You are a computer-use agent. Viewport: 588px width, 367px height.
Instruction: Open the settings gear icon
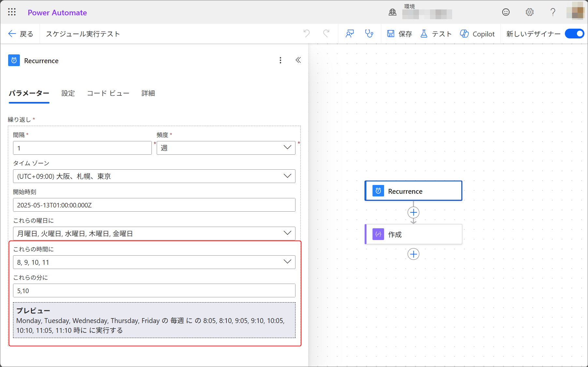[530, 12]
